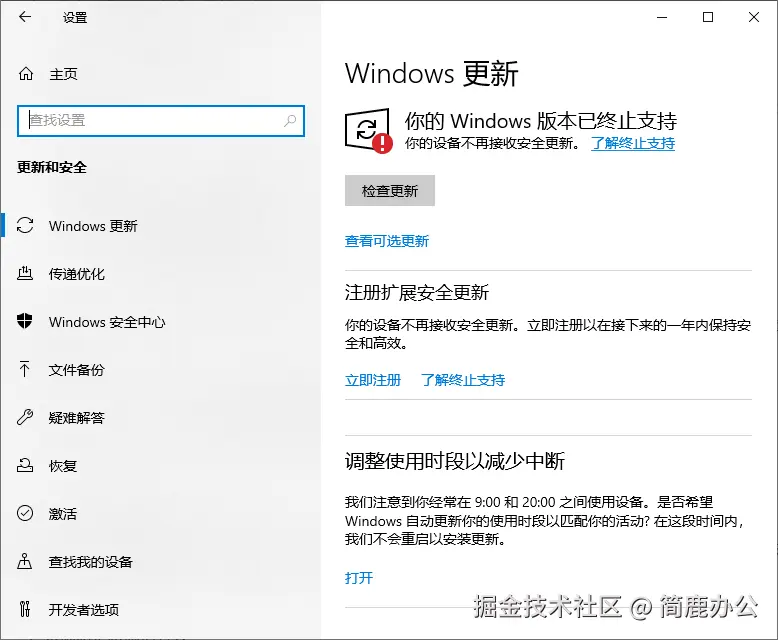Click the Windows 更新 sync icon in sidebar

25,226
